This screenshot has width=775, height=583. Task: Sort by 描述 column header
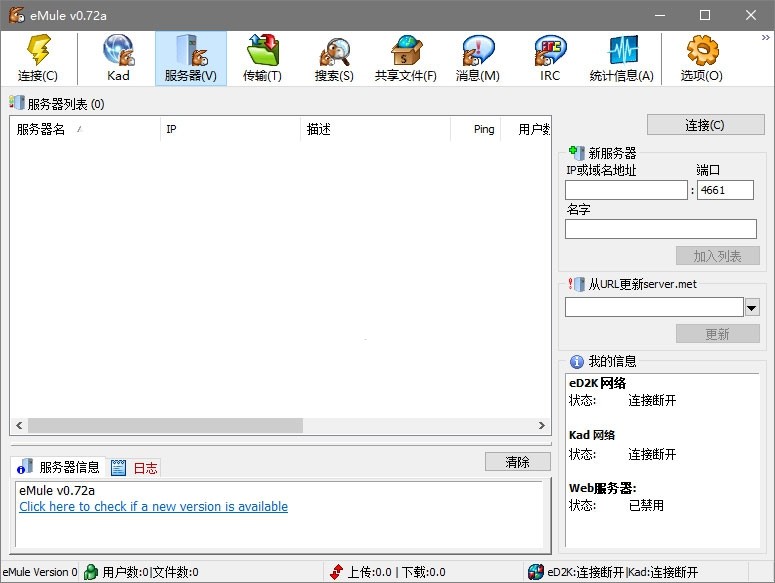click(x=375, y=129)
